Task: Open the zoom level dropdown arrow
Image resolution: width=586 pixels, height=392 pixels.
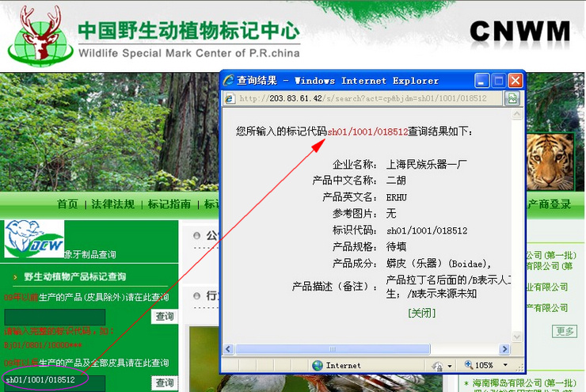Action: (505, 365)
